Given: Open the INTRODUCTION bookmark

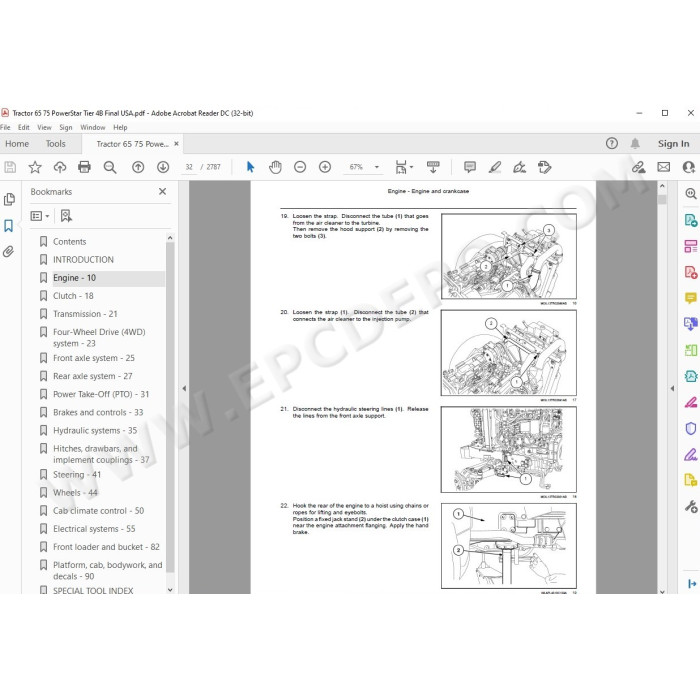Looking at the screenshot, I should [83, 260].
